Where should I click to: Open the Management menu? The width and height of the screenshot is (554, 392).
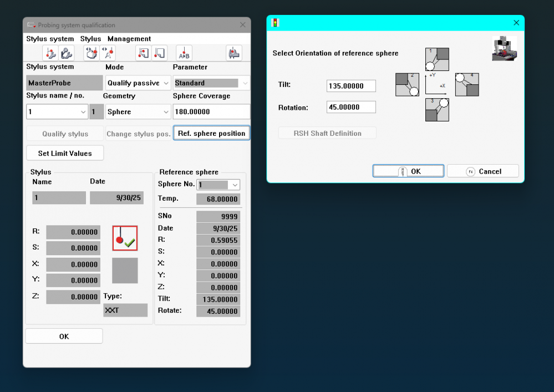click(130, 39)
